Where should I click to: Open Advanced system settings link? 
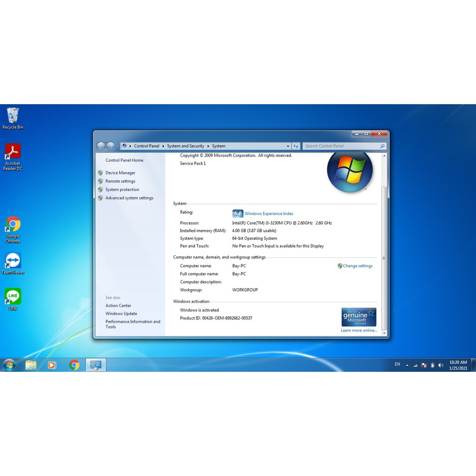coord(129,198)
